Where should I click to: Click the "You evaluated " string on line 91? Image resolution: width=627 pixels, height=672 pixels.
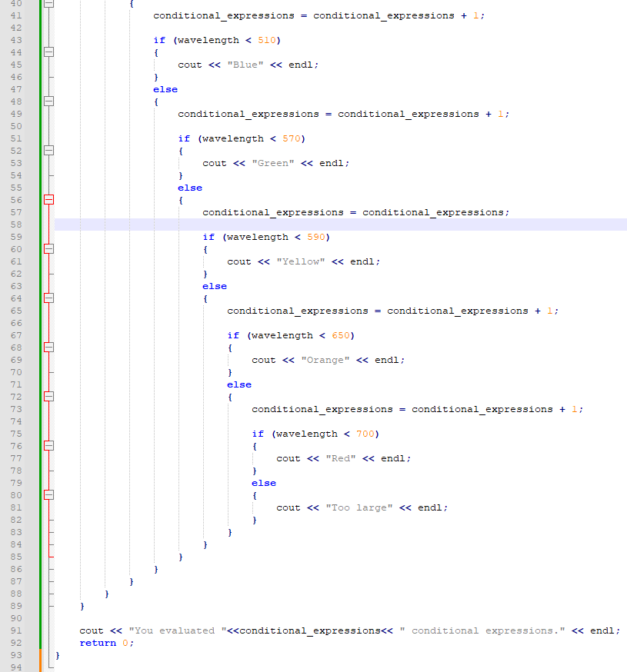click(x=178, y=630)
